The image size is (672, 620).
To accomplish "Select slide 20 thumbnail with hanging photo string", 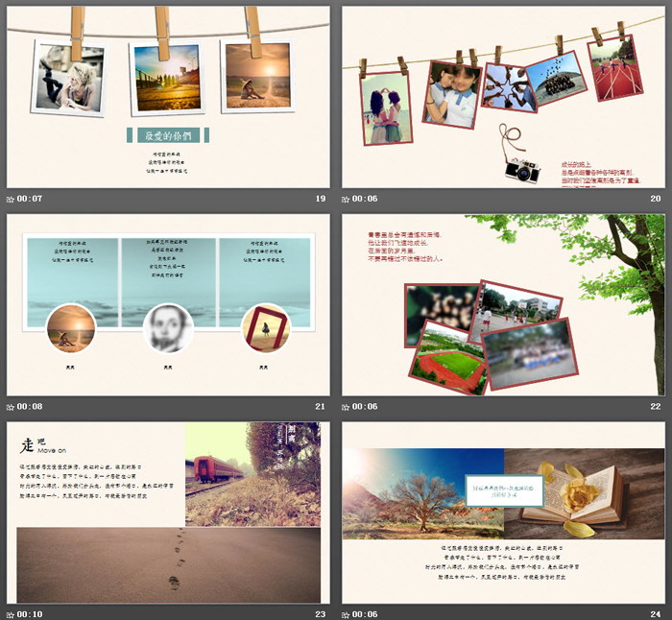I will point(503,97).
